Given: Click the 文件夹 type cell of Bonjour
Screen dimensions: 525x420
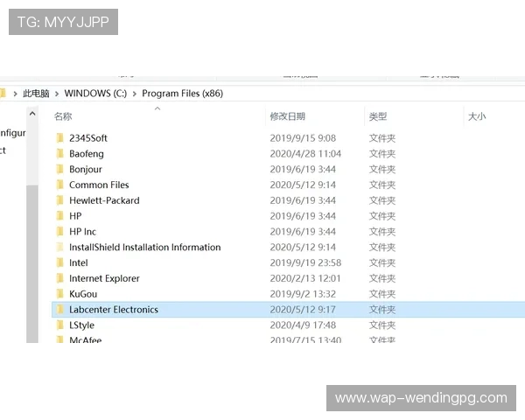Looking at the screenshot, I should click(x=382, y=169).
